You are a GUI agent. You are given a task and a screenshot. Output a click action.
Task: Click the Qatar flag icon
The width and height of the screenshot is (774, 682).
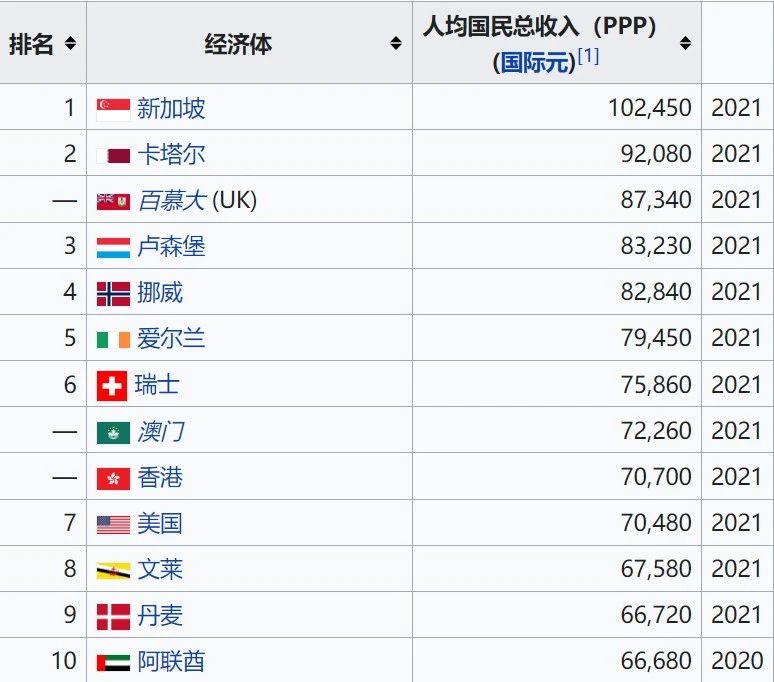[x=113, y=156]
